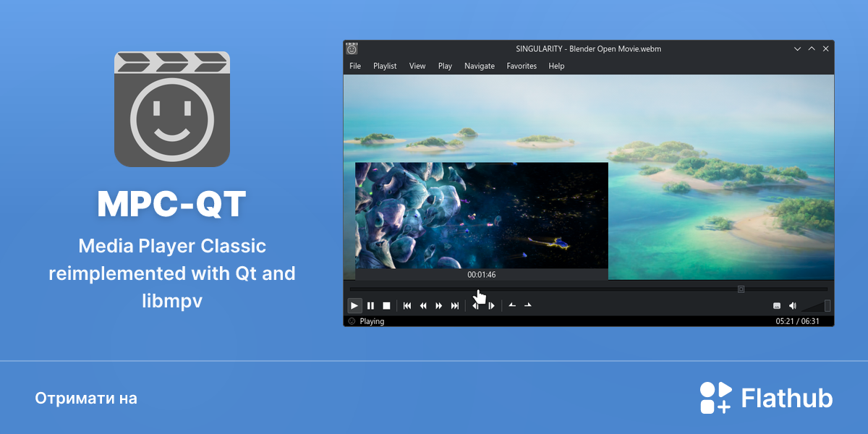This screenshot has height=434, width=868.
Task: Rewind the video
Action: [x=423, y=306]
